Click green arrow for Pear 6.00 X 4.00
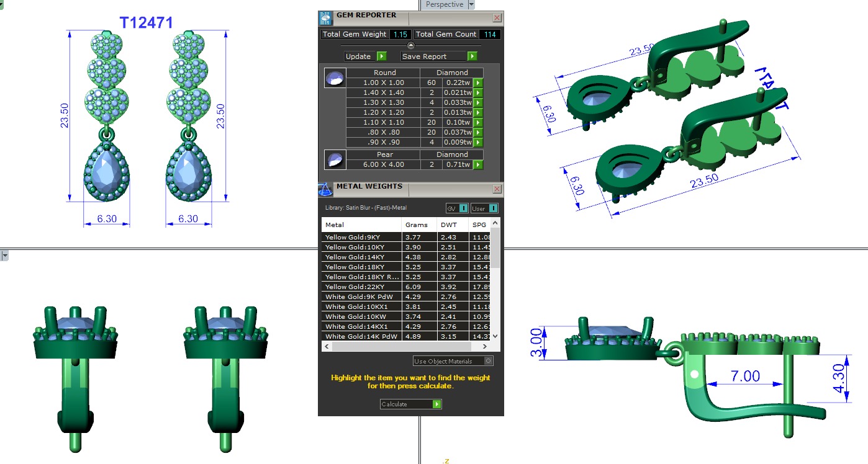This screenshot has height=464, width=868. tap(478, 164)
